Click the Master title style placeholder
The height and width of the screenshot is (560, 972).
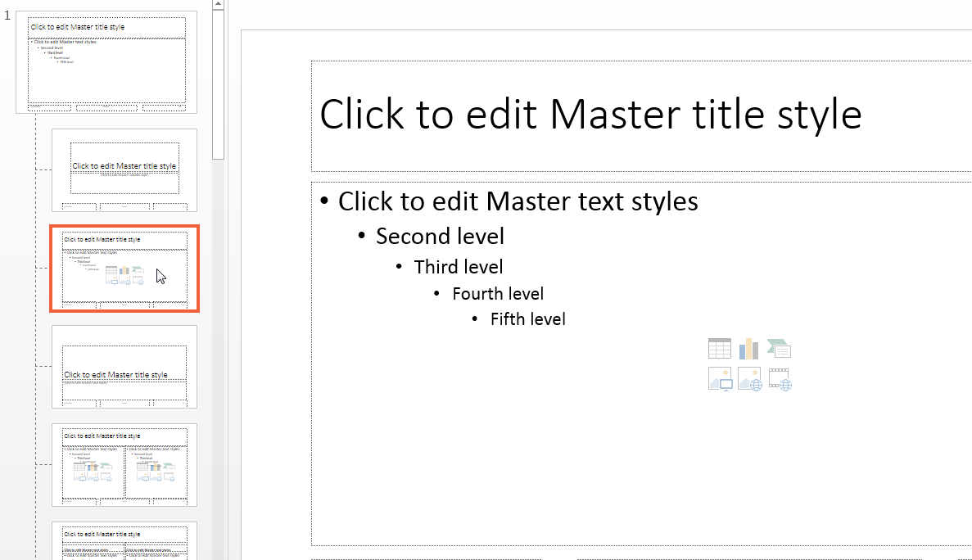coord(591,115)
